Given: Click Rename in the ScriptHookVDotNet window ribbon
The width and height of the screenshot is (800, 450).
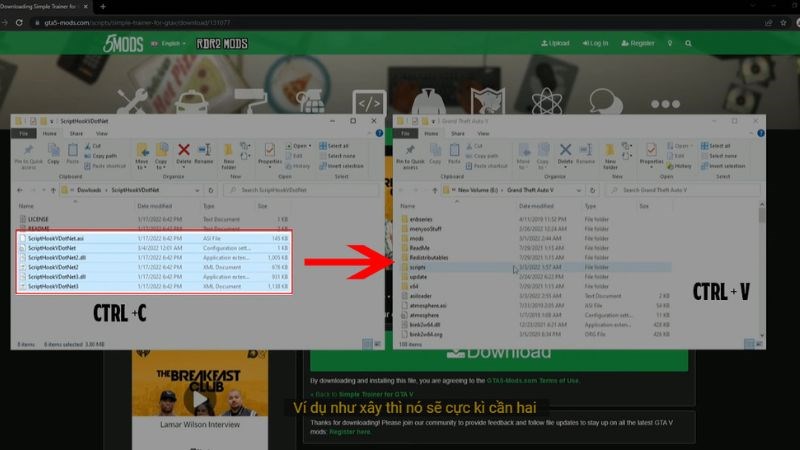Looking at the screenshot, I should click(204, 154).
